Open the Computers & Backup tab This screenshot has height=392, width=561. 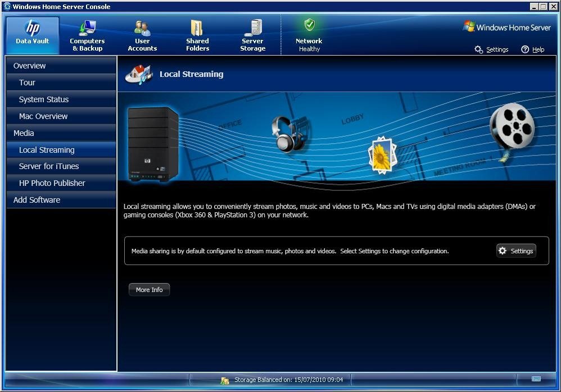point(87,35)
